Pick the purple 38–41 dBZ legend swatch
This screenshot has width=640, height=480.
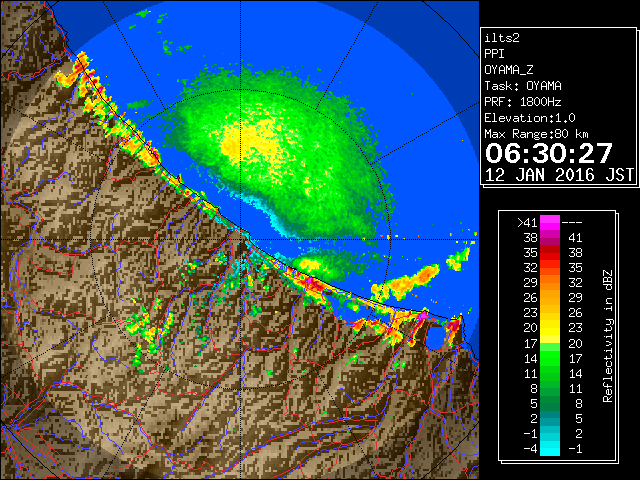[550, 238]
